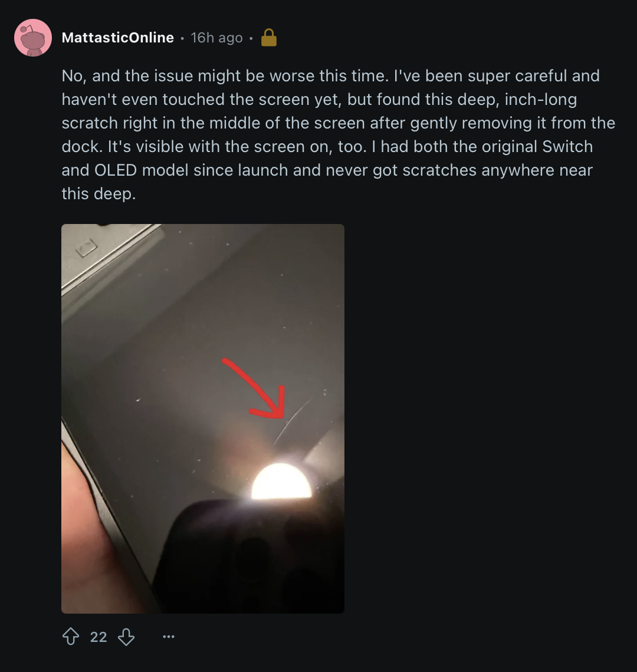This screenshot has width=637, height=672.
Task: Upvote MattasticOnline's comment
Action: click(71, 637)
